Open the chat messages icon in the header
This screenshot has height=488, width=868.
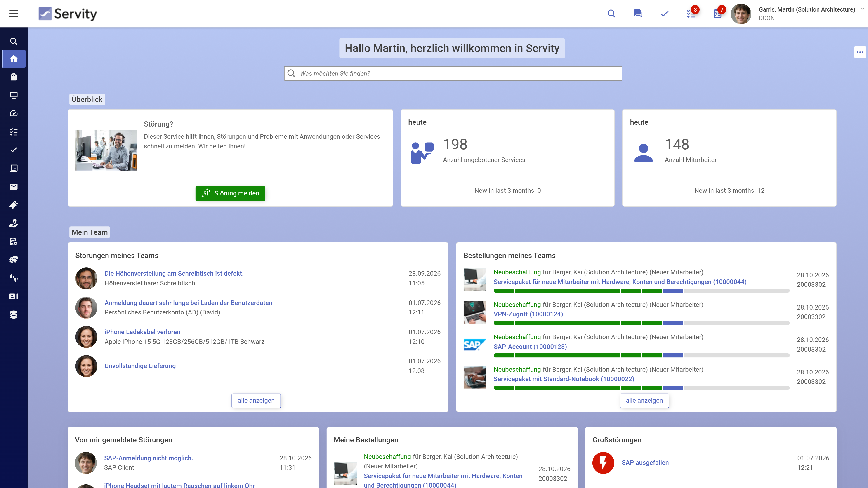(638, 14)
